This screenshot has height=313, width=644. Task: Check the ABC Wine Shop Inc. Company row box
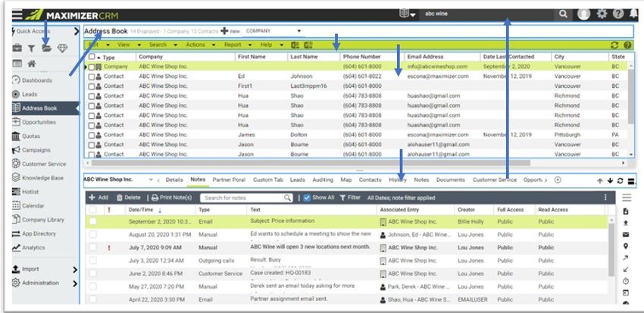(x=92, y=67)
